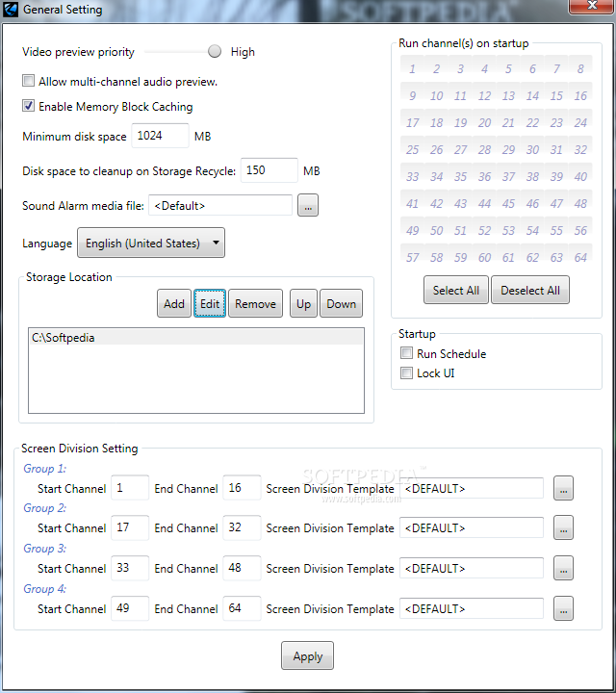Viewport: 616px width, 693px height.
Task: Open the Language dropdown
Action: [x=151, y=243]
